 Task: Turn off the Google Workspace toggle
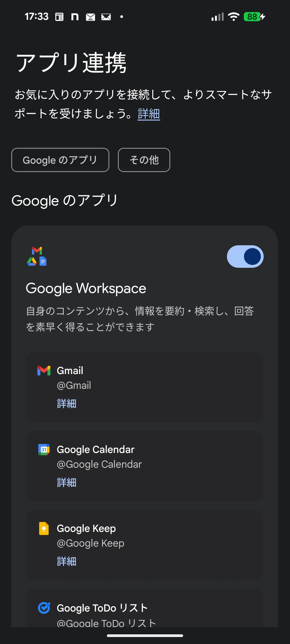(x=245, y=257)
